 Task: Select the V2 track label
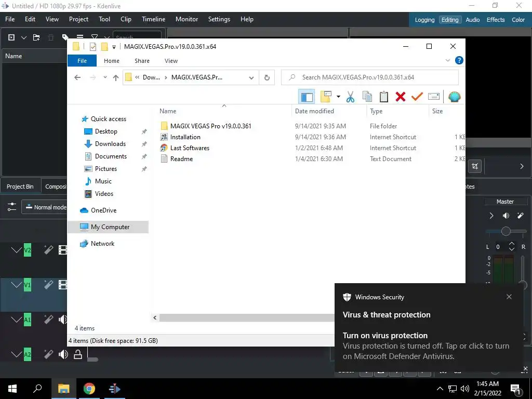(x=28, y=250)
